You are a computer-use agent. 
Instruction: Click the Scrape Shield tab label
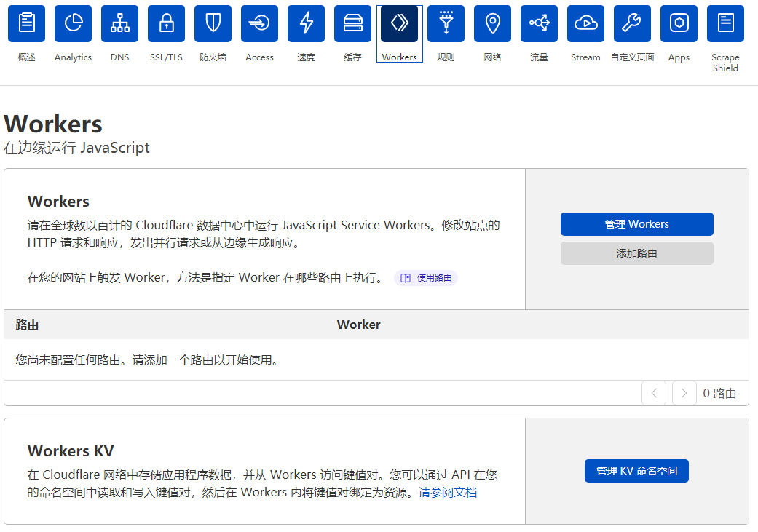click(x=726, y=63)
